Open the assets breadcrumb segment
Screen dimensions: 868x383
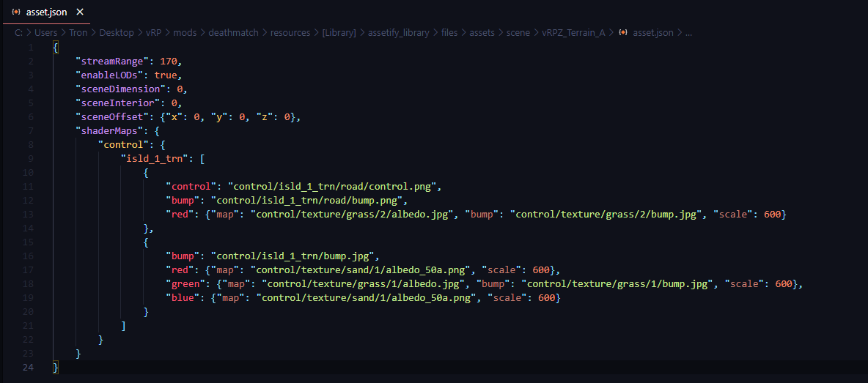click(482, 33)
